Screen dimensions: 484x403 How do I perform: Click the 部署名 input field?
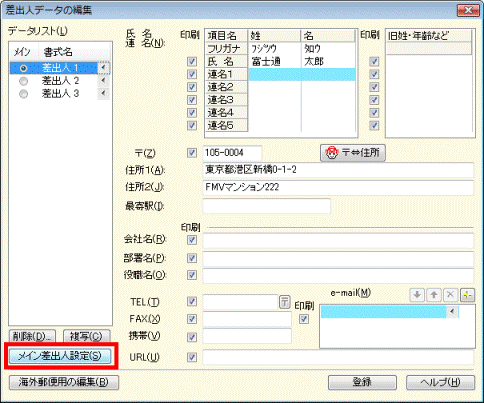pos(338,259)
